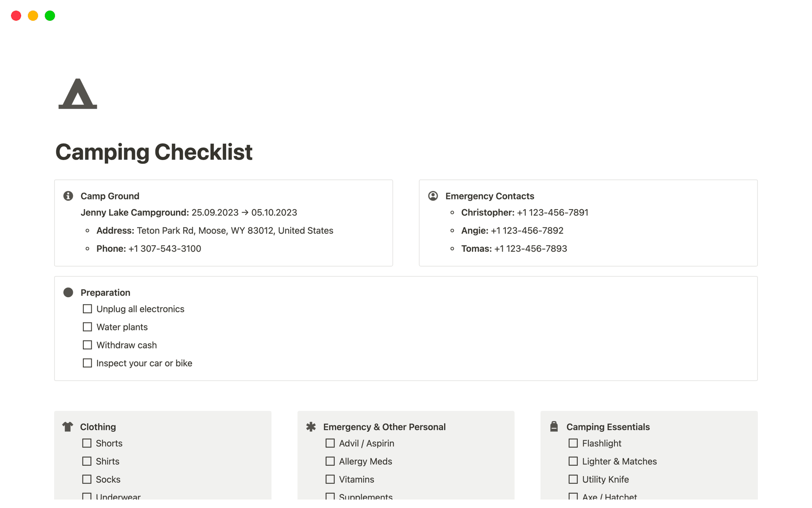This screenshot has width=812, height=508.
Task: Click the Clothing t-shirt icon
Action: (x=68, y=427)
